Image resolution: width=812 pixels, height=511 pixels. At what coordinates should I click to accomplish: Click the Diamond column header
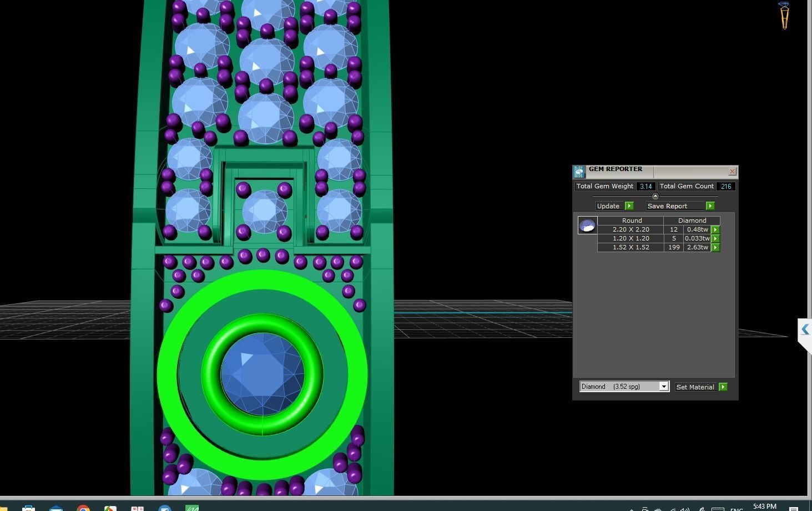pos(692,221)
